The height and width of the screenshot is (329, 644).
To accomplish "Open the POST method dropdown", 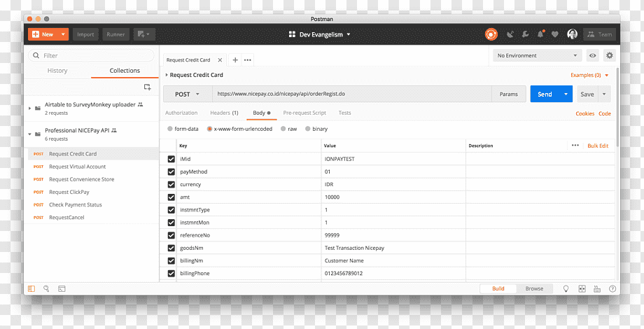I will tap(188, 94).
